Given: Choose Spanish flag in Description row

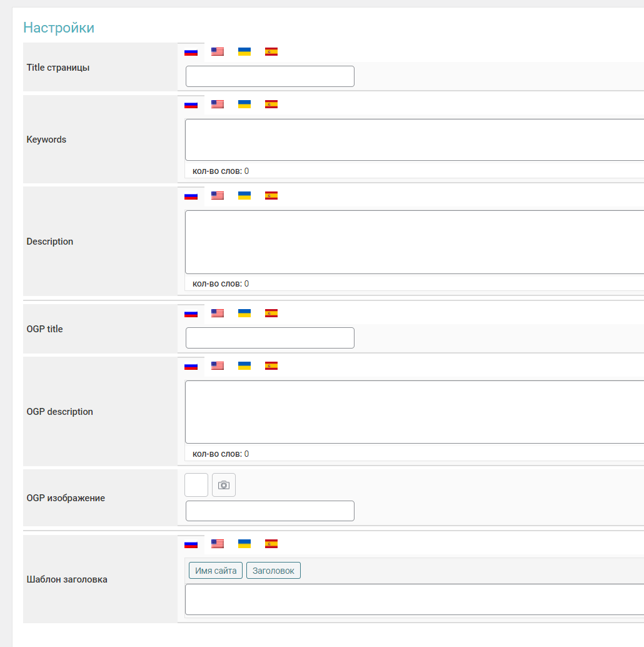Looking at the screenshot, I should pyautogui.click(x=271, y=196).
